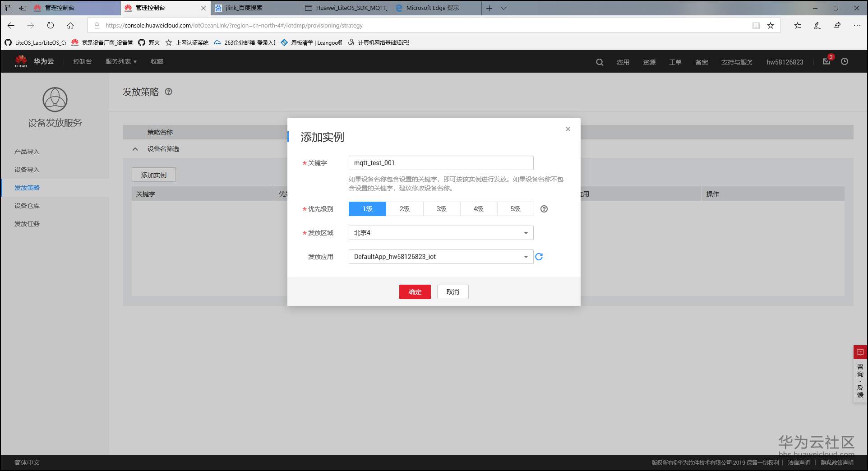Click the 添加实例 button behind the dialog
Image resolution: width=868 pixels, height=471 pixels.
coord(154,175)
